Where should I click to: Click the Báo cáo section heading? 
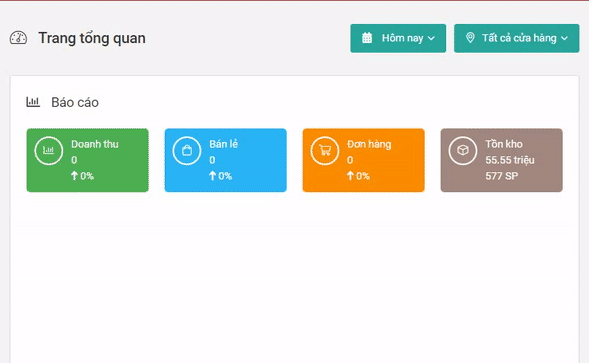click(75, 102)
